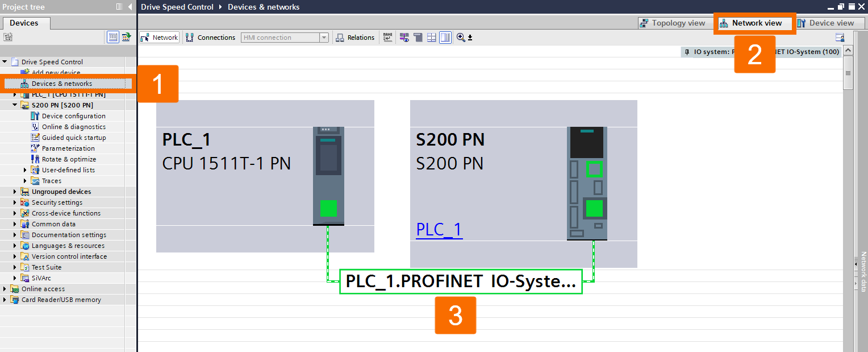The image size is (868, 352).
Task: Click the split view horizontally icon
Action: point(432,38)
